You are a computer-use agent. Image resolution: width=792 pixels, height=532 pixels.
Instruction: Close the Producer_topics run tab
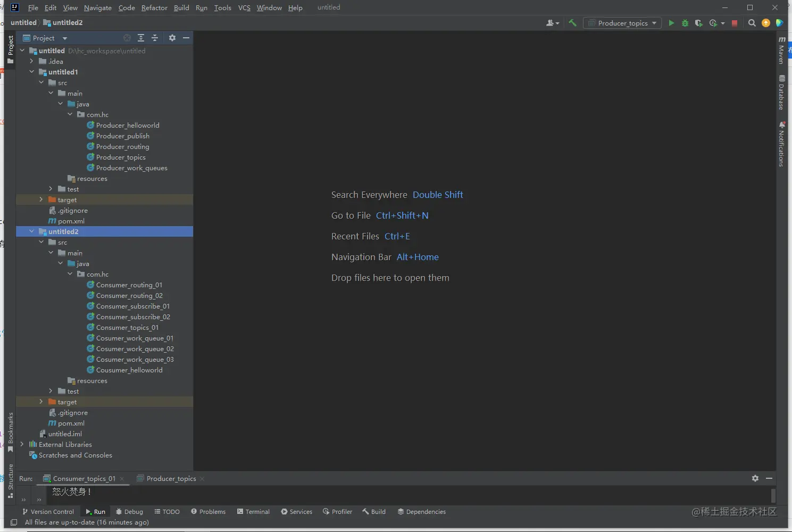coord(202,479)
